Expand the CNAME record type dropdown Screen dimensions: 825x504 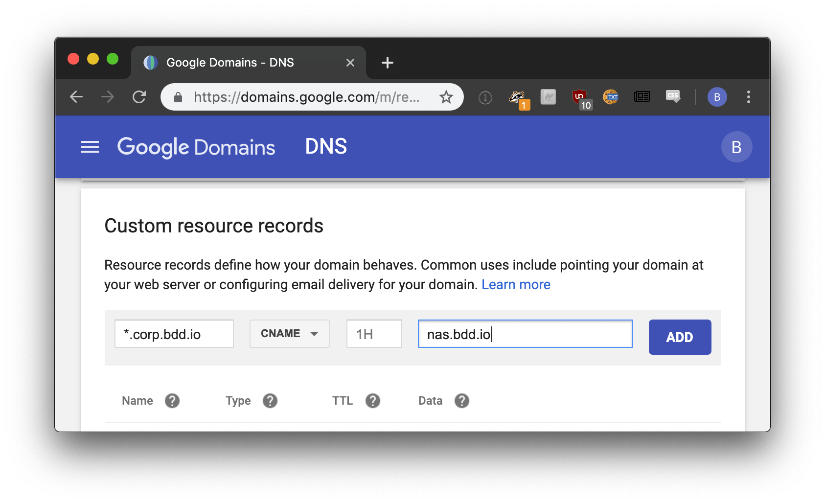tap(290, 334)
